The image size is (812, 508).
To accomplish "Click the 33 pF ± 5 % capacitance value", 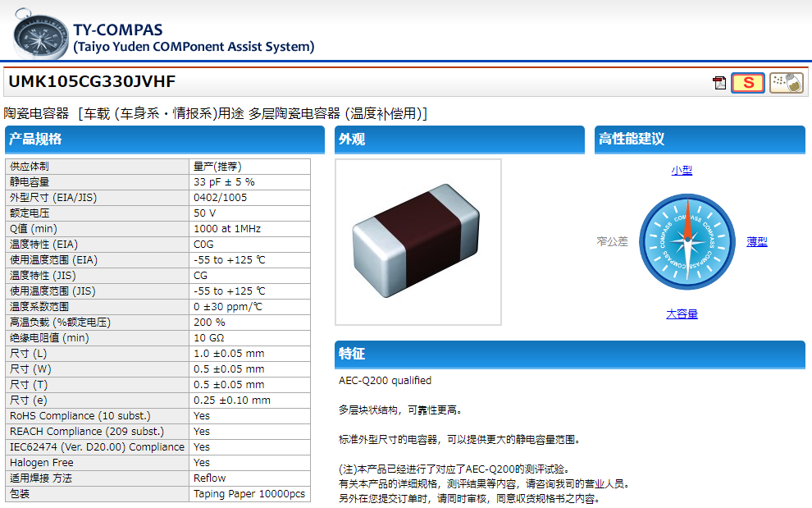I will (224, 182).
